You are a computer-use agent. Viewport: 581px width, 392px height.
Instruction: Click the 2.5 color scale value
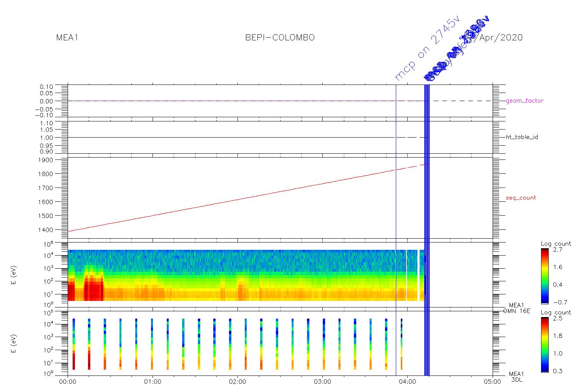(557, 319)
